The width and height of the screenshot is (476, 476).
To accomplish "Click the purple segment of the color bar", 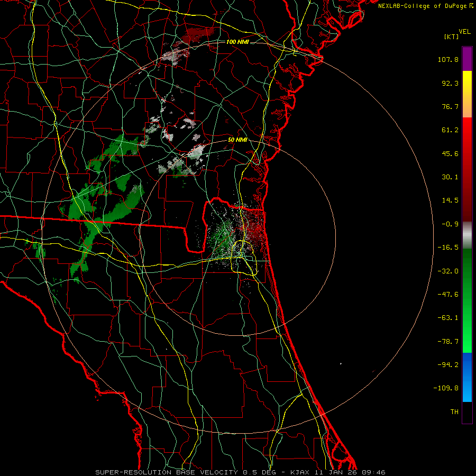I will pos(467,59).
